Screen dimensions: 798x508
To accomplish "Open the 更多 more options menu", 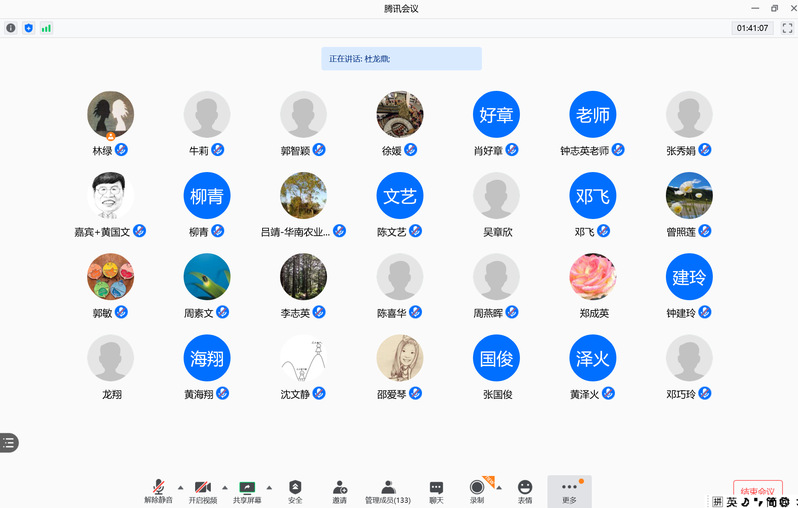I will (569, 487).
